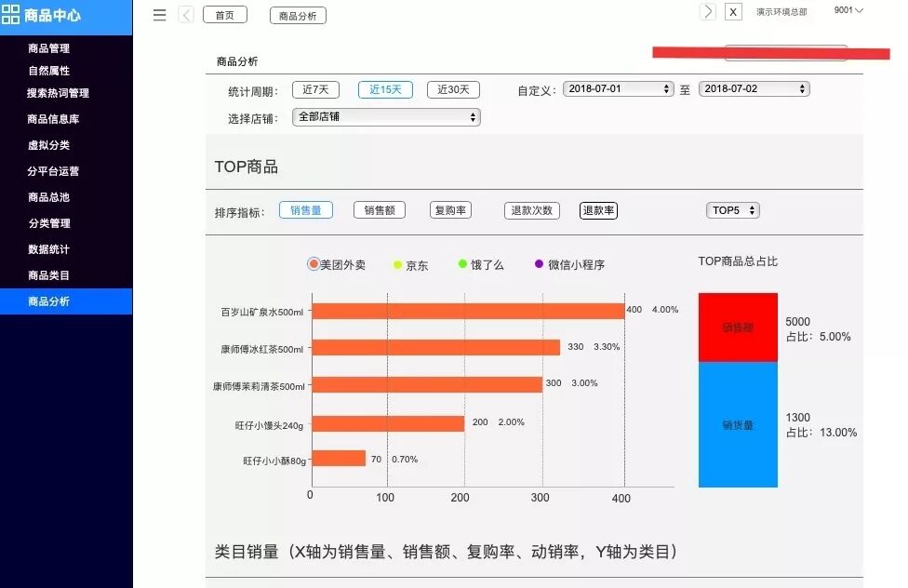Sort by 销售量 indicator
Viewport: 908px width, 588px height.
pos(306,210)
